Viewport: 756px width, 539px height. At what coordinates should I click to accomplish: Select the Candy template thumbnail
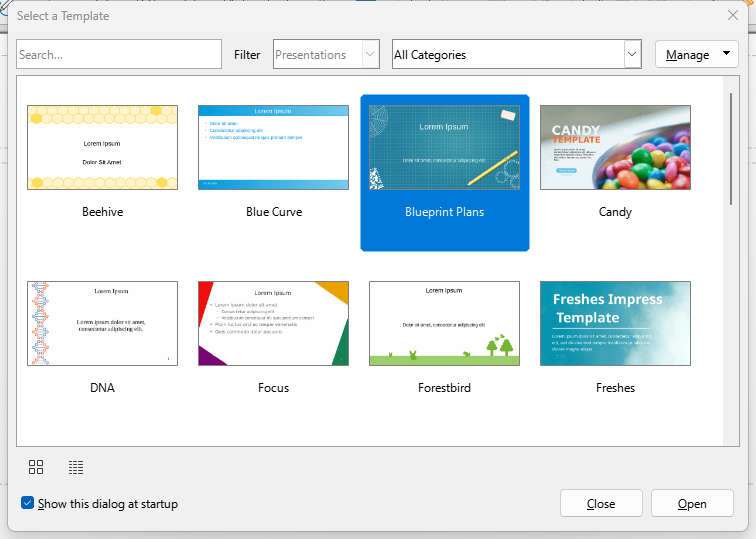[615, 147]
